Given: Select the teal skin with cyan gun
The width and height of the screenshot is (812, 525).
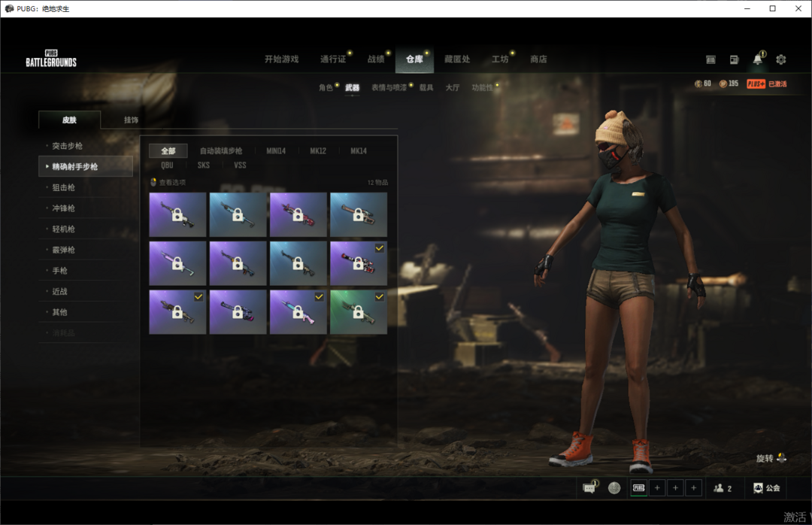Looking at the screenshot, I should tap(238, 214).
